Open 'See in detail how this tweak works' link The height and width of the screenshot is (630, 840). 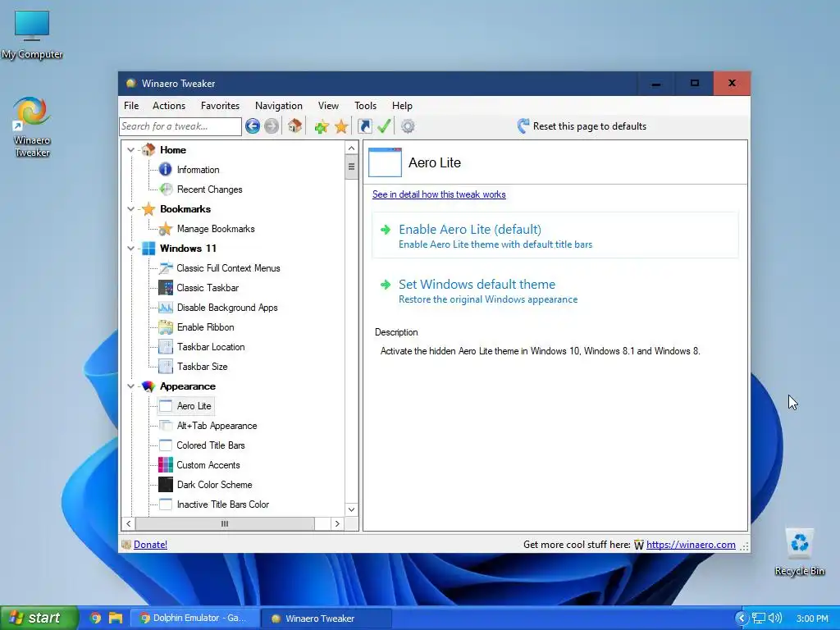tap(439, 194)
